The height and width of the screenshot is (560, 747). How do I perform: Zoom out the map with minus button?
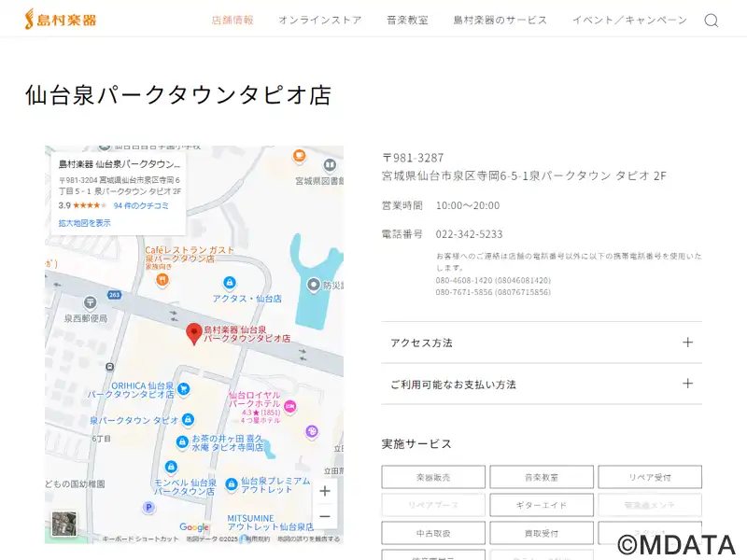click(324, 516)
